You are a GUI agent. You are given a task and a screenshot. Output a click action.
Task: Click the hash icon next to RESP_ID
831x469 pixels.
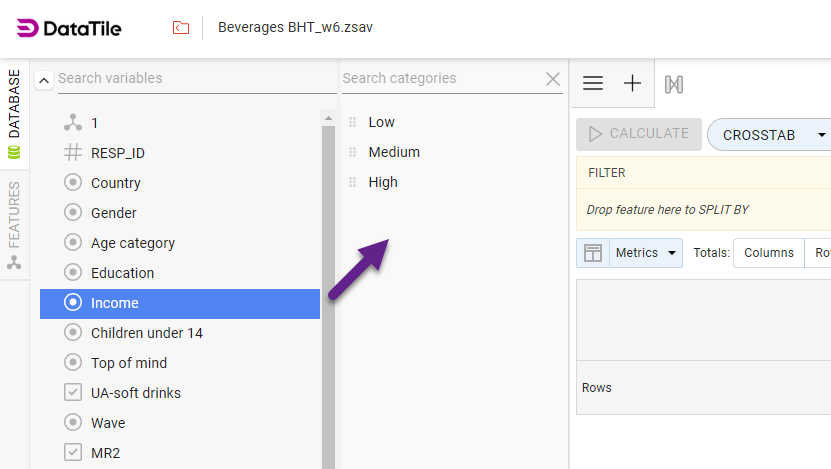pos(72,153)
